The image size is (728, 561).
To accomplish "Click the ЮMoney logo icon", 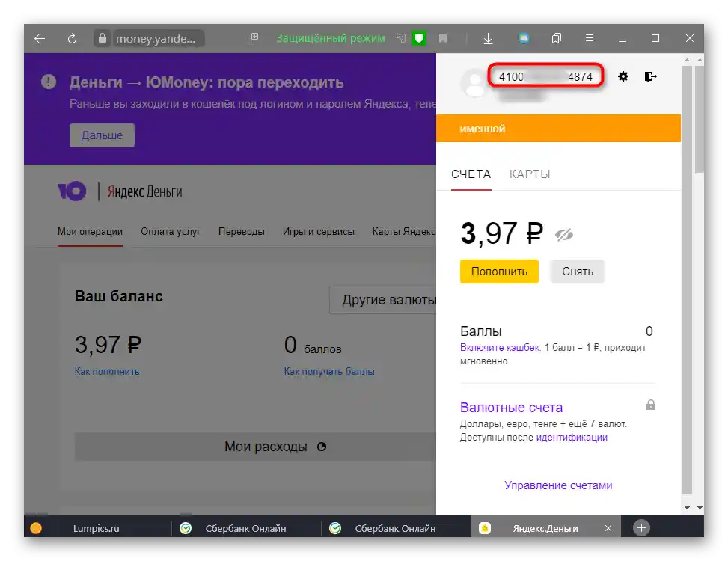I will [72, 191].
